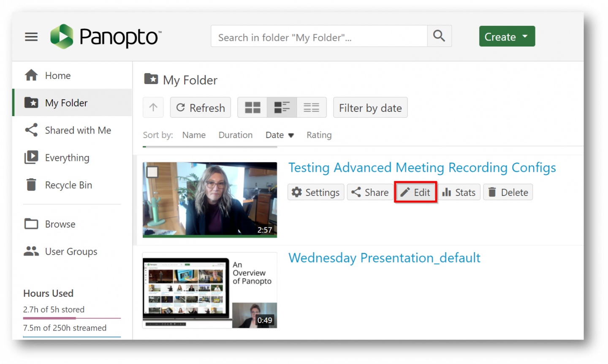Viewport: 608px width, 364px height.
Task: Delete the Testing Advanced Meeting recording
Action: (508, 192)
